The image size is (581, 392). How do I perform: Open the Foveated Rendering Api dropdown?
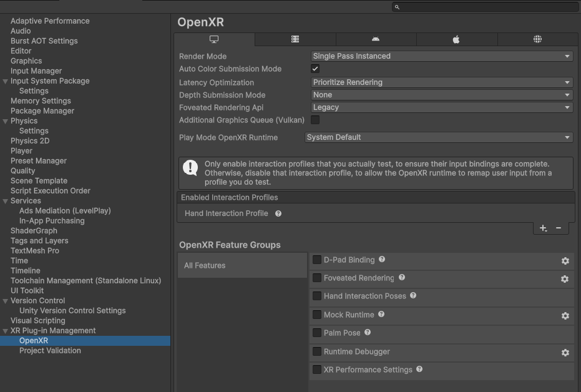click(x=442, y=107)
